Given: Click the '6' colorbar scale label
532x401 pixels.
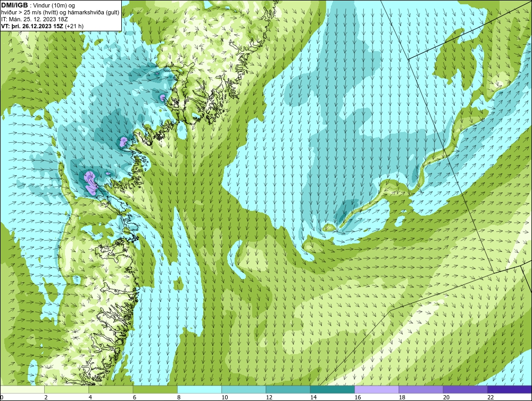Looking at the screenshot, I should point(135,398).
